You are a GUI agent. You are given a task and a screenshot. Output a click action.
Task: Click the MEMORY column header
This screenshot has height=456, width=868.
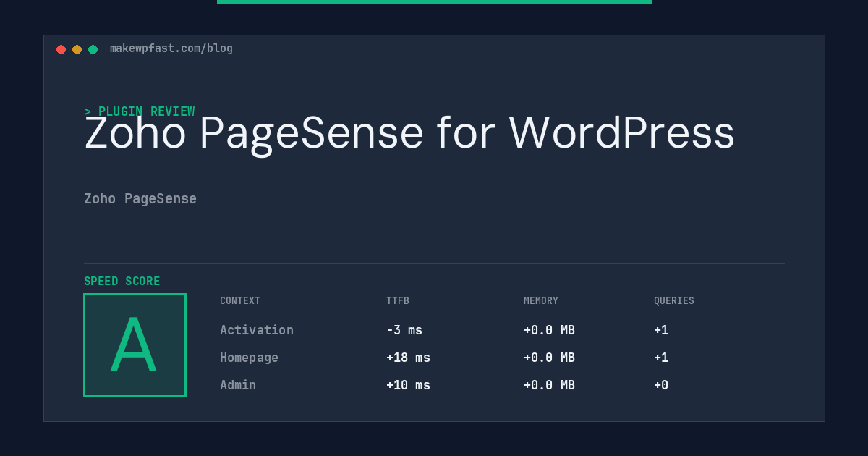[541, 301]
